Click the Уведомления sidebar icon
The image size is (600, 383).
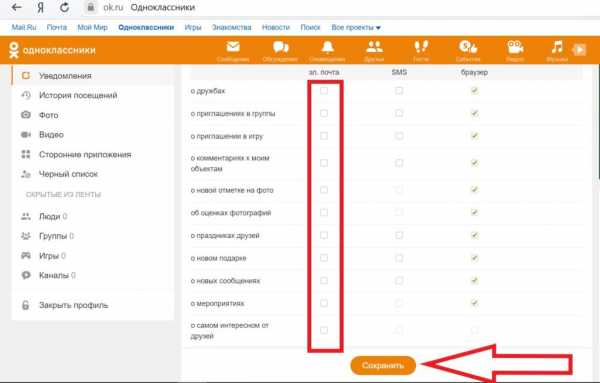click(x=26, y=75)
